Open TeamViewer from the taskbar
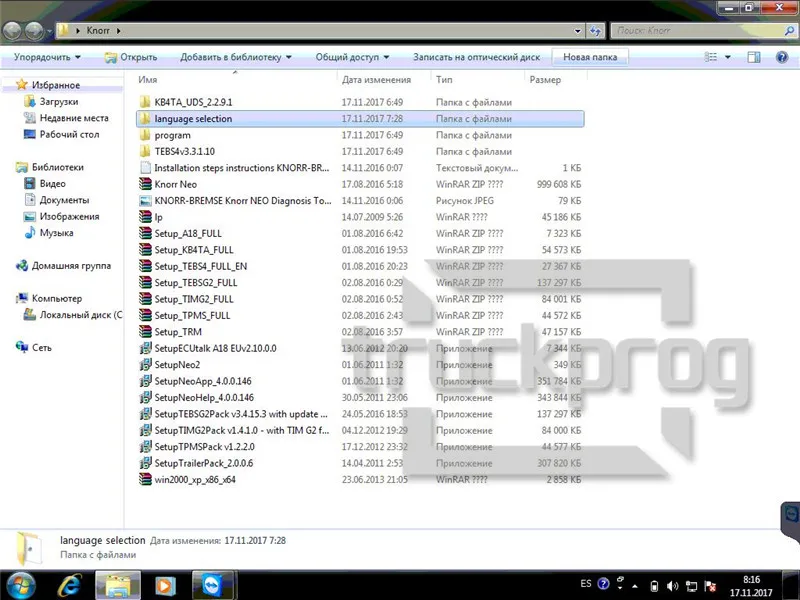 (213, 585)
